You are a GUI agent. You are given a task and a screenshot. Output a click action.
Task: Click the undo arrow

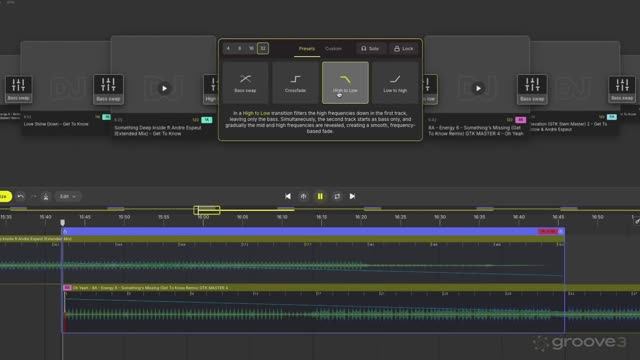pyautogui.click(x=20, y=196)
